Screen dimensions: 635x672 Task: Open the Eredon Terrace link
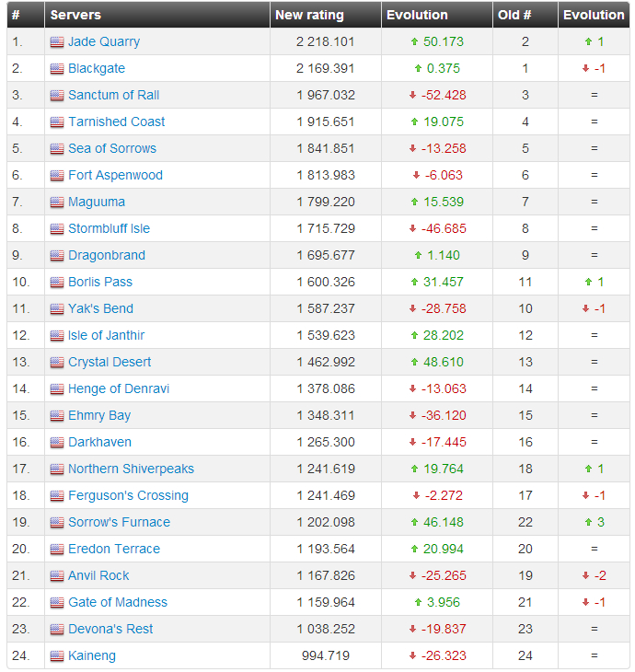[x=114, y=549]
